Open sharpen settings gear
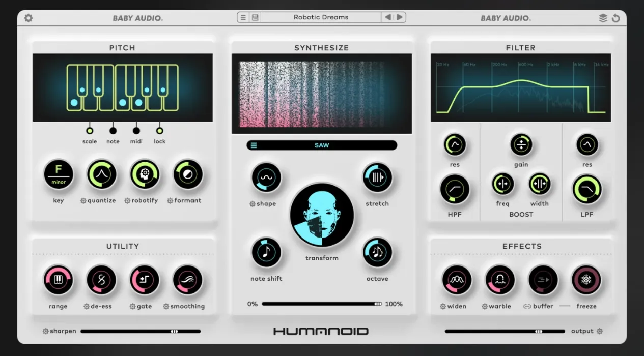644x356 pixels. click(46, 331)
